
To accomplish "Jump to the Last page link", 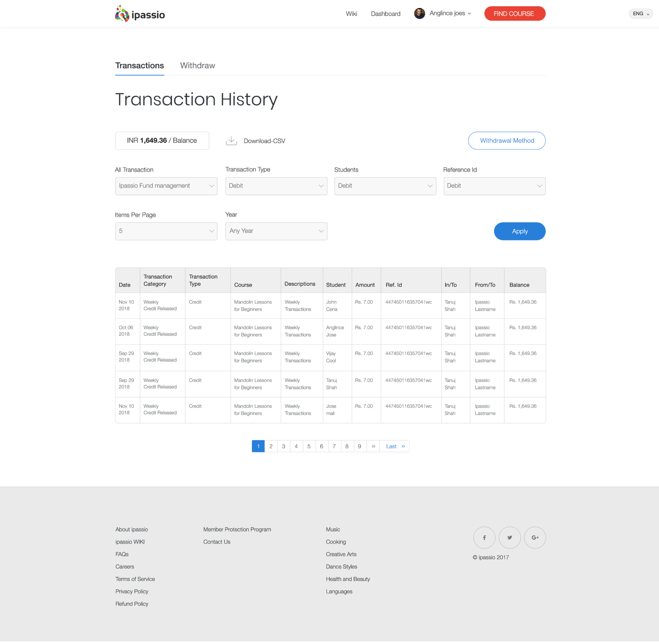I will click(395, 446).
